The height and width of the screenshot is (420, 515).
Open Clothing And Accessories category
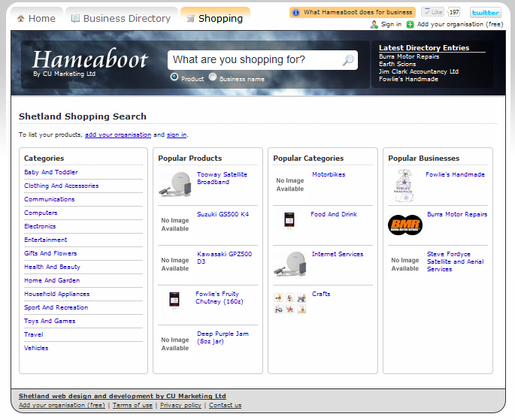pyautogui.click(x=62, y=186)
